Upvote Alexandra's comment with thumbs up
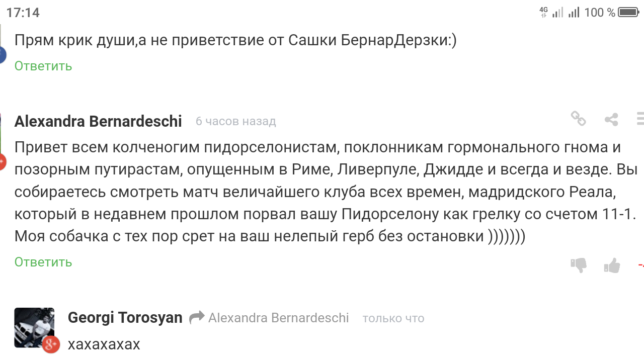The image size is (644, 362). (x=612, y=265)
